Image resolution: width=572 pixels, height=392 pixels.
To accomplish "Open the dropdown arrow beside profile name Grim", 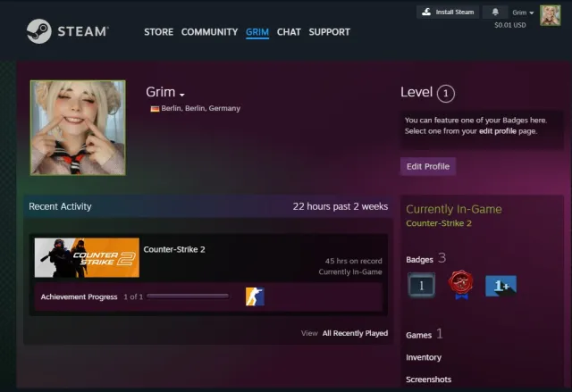I will pos(182,95).
